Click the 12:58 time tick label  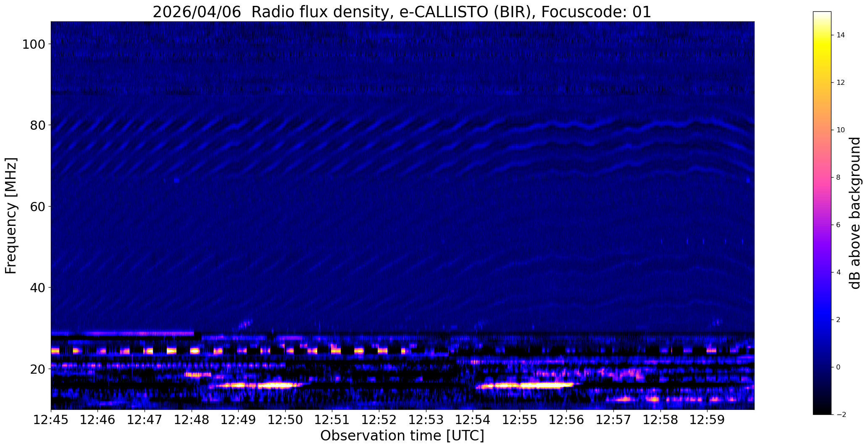tap(660, 419)
